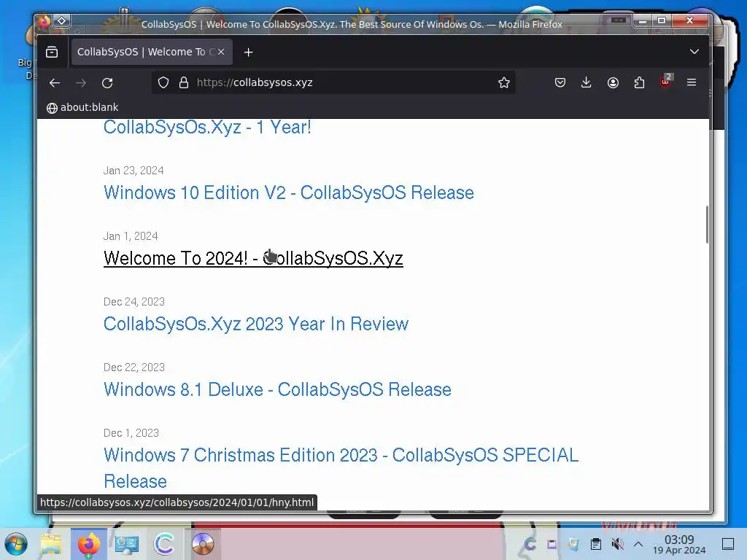747x560 pixels.
Task: Open the about:blank bookmark
Action: pyautogui.click(x=82, y=108)
